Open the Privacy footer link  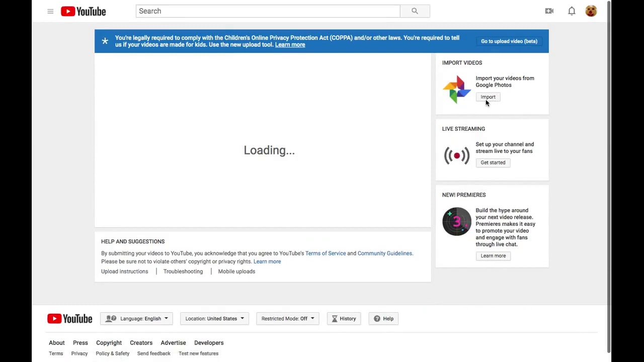point(79,353)
